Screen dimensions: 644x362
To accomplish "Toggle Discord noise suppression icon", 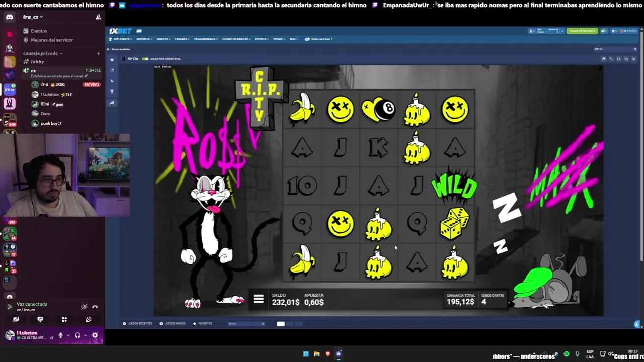I will 84,307.
